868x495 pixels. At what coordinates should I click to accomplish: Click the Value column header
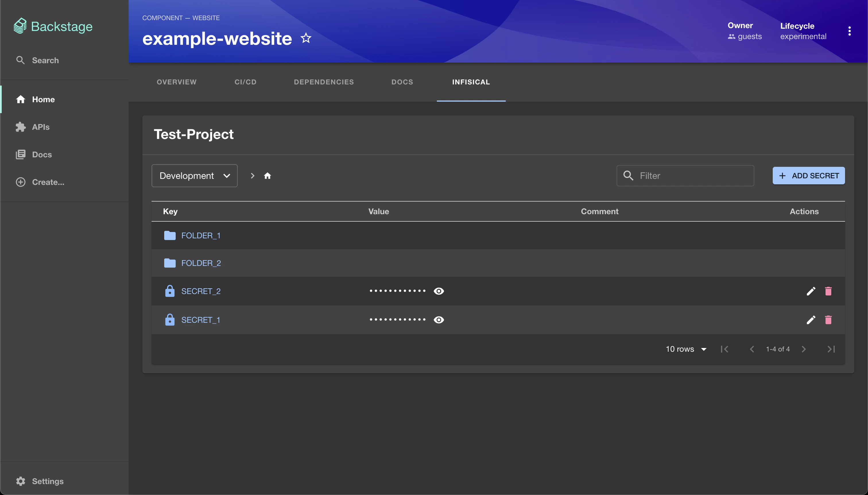coord(379,211)
